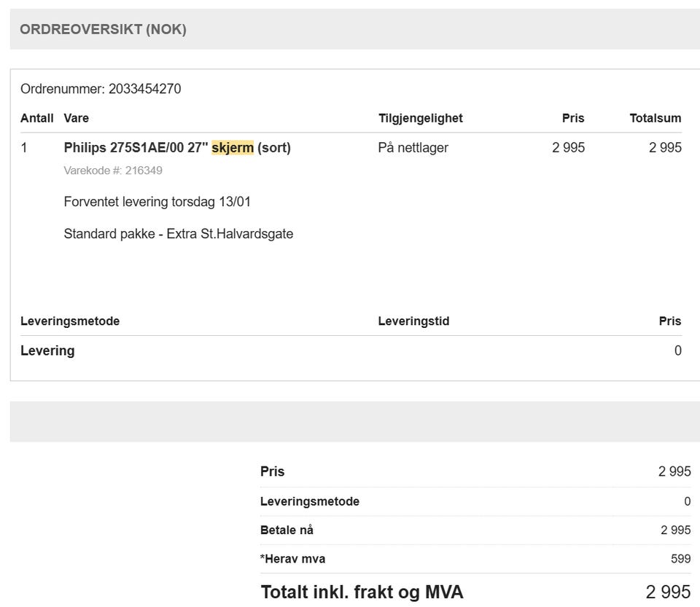Click the Varekode # 216349 text
Screen dimensions: 700x607
113,171
